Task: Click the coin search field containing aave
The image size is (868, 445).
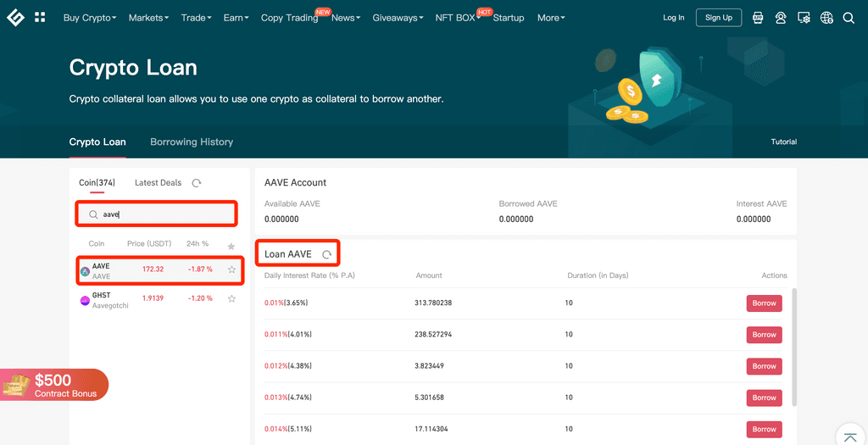Action: (157, 214)
